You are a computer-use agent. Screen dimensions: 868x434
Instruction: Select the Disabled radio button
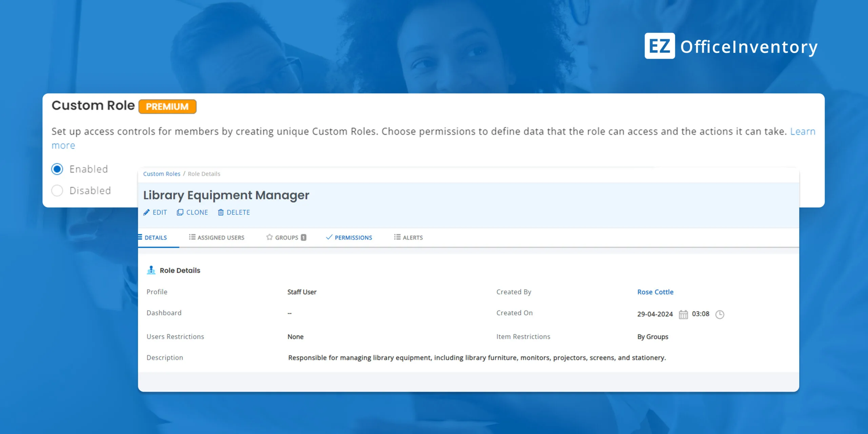[x=57, y=191]
